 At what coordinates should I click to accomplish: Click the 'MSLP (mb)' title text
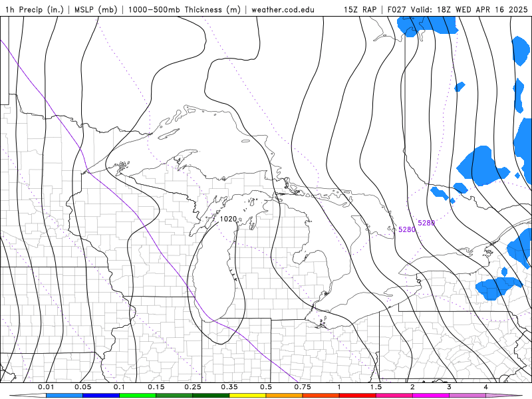tap(95, 9)
